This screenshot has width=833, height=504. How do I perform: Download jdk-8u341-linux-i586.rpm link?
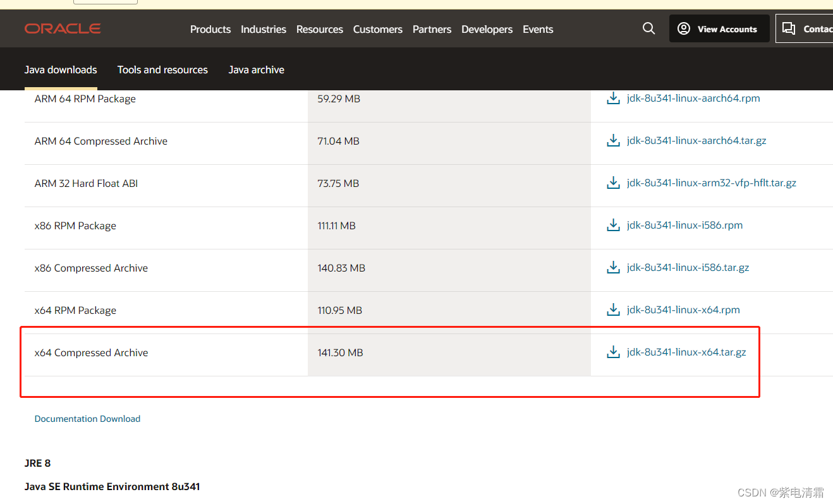[x=685, y=225]
